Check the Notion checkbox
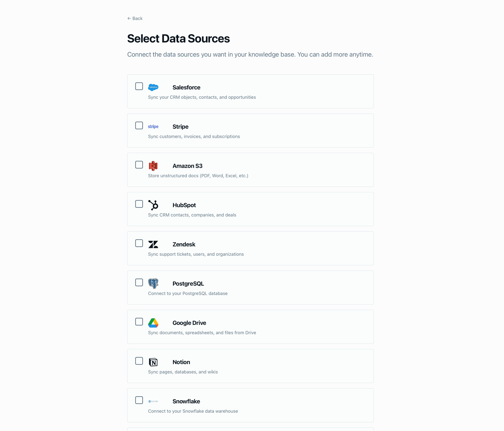This screenshot has width=504, height=431. coord(139,361)
